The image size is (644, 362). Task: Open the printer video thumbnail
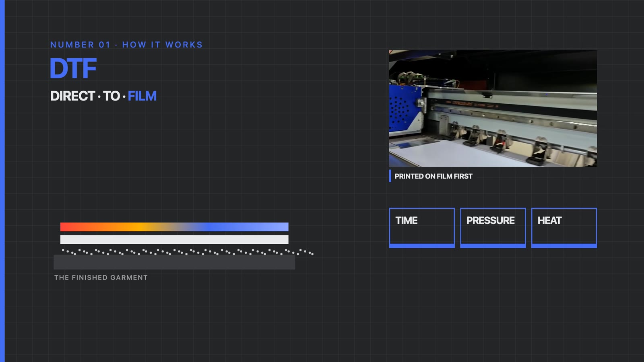pos(493,109)
